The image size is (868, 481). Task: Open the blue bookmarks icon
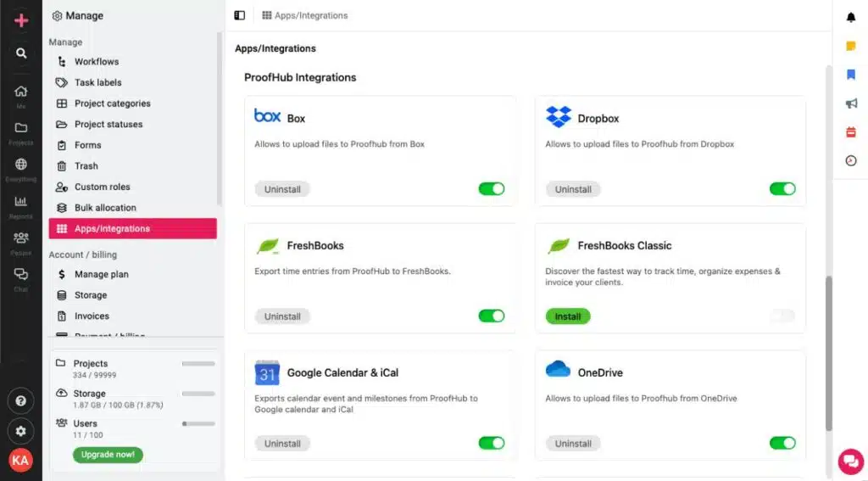coord(851,75)
